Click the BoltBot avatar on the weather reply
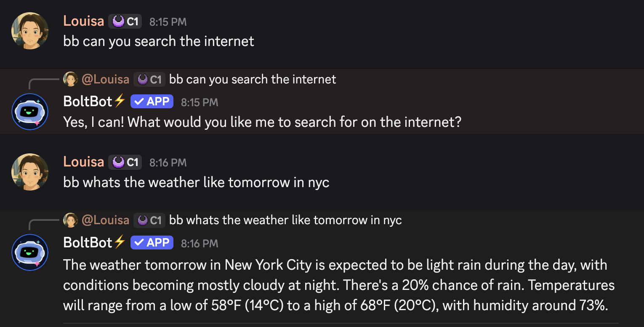 29,252
